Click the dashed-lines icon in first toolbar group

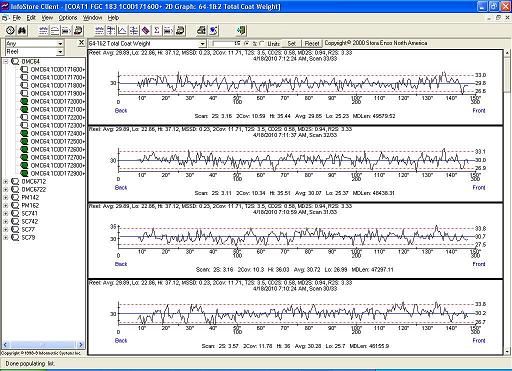click(x=43, y=31)
